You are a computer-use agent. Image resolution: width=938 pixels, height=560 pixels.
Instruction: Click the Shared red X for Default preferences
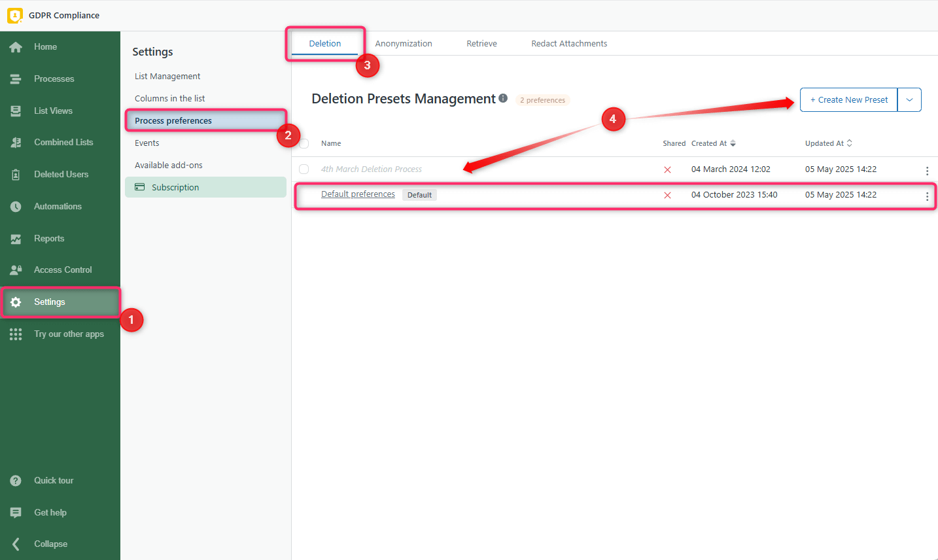point(667,195)
